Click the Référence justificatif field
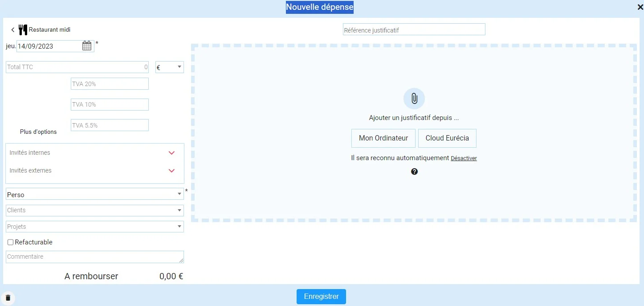644x306 pixels. (x=413, y=29)
